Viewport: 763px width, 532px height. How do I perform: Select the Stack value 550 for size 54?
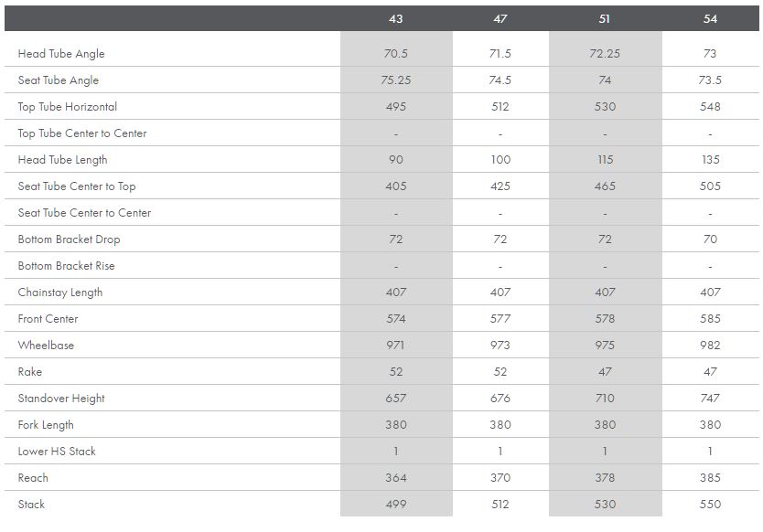pyautogui.click(x=710, y=505)
